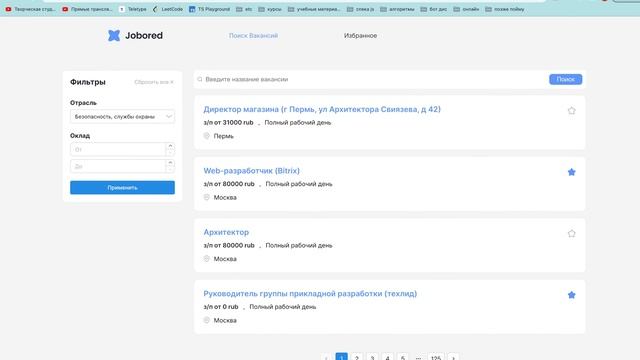Click the з/п от 0 rub text
The width and height of the screenshot is (640, 360).
tap(221, 307)
